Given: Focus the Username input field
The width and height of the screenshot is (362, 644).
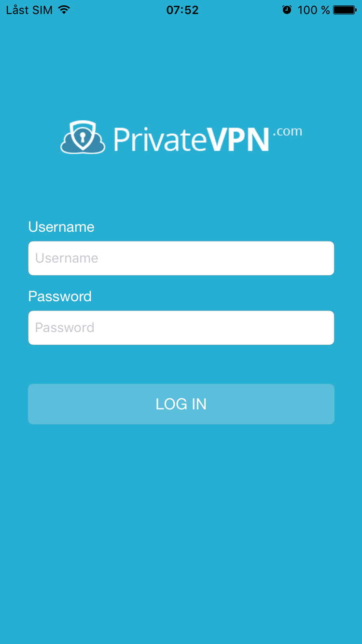Looking at the screenshot, I should coord(181,258).
